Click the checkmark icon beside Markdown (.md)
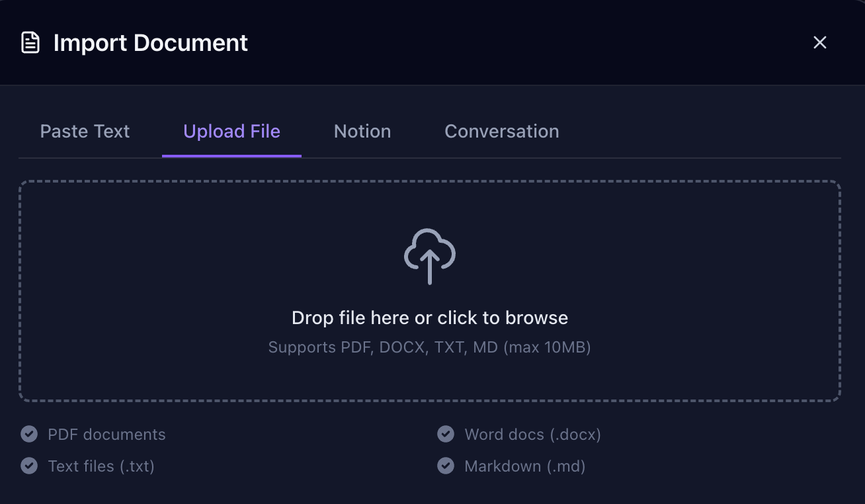This screenshot has height=504, width=865. click(445, 466)
